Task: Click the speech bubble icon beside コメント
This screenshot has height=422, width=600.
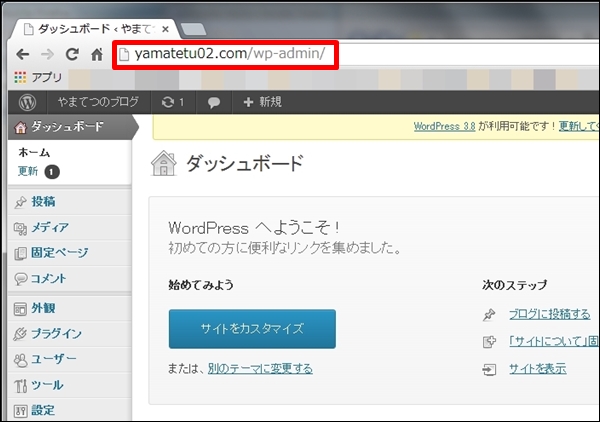Action: [x=20, y=279]
